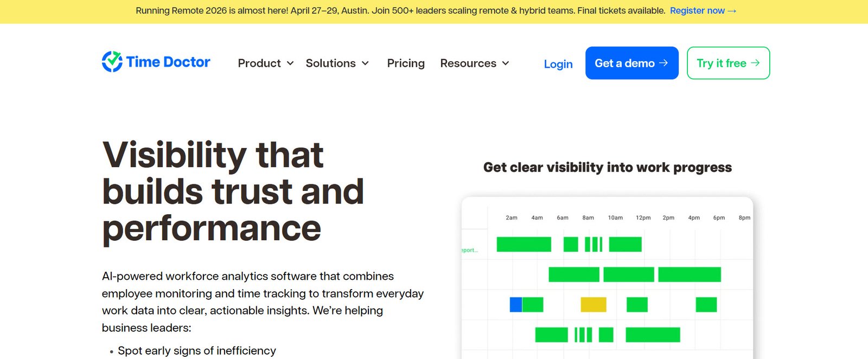Click the Time Doctor checkmark logo icon
This screenshot has width=868, height=359.
[x=112, y=62]
